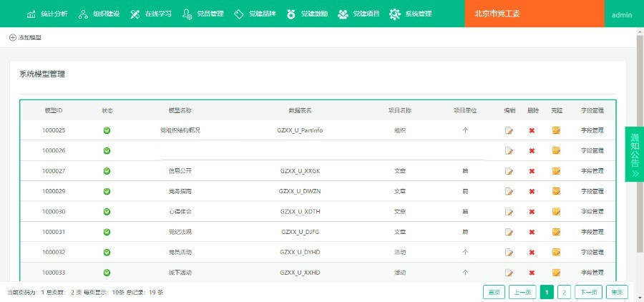Viewport: 644px width, 302px height.
Task: Toggle status checkmark for model 1000025
Action: (x=107, y=130)
